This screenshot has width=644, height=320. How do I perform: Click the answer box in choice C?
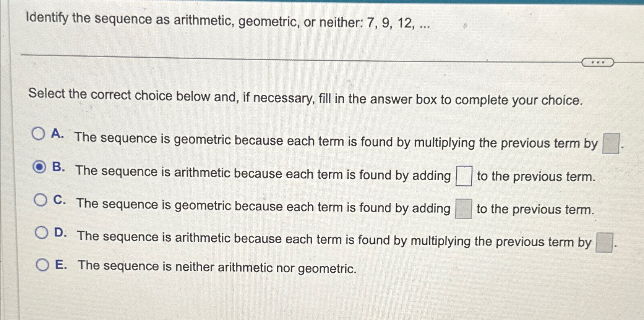pos(463,208)
